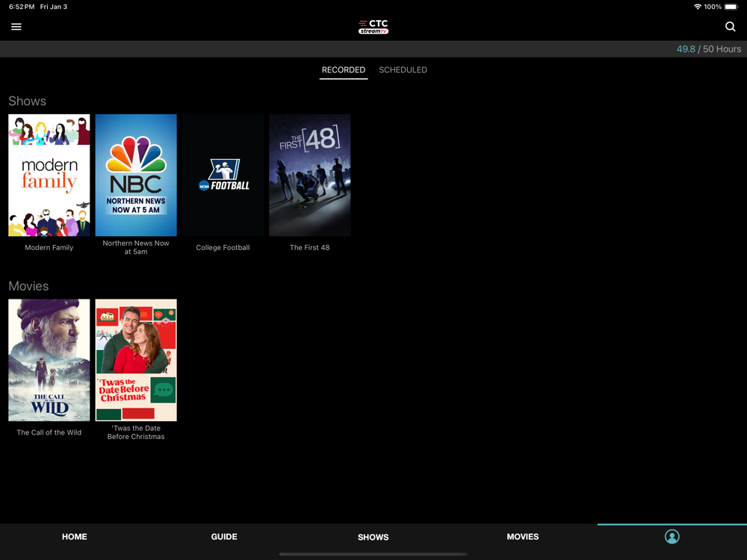
Task: Tap the search magnifier icon
Action: click(730, 27)
